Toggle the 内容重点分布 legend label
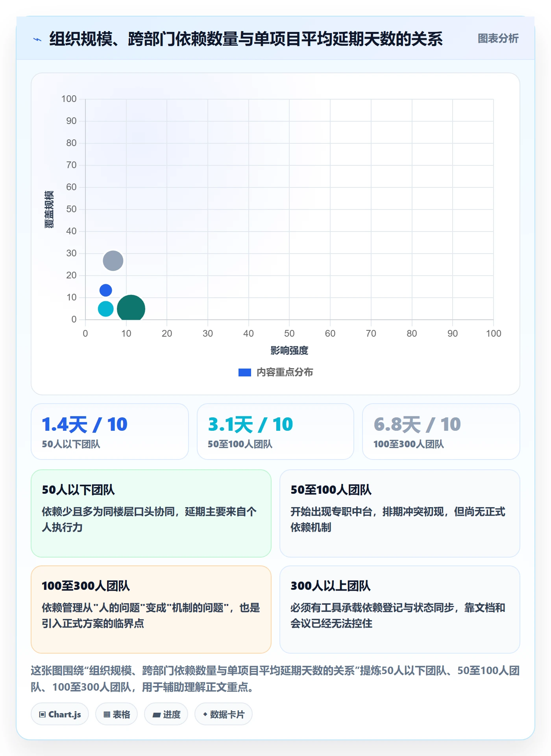The height and width of the screenshot is (756, 551). coord(285,372)
